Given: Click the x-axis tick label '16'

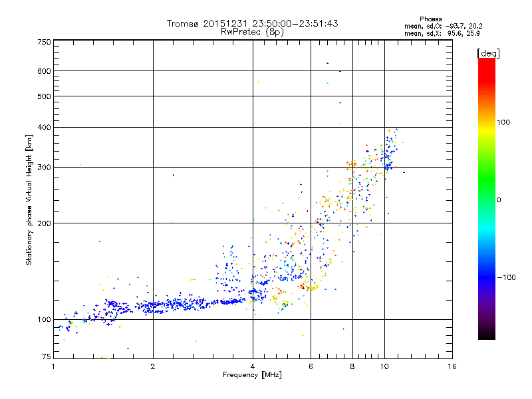Looking at the screenshot, I should [452, 366].
